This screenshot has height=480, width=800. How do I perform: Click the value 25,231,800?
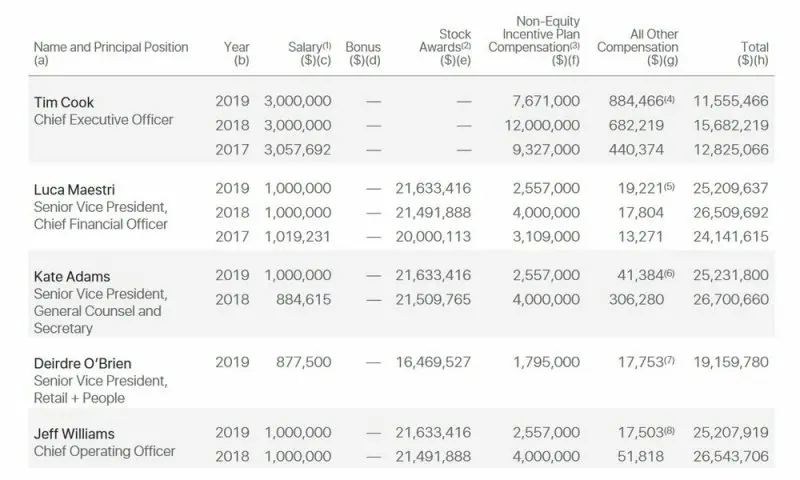[731, 275]
